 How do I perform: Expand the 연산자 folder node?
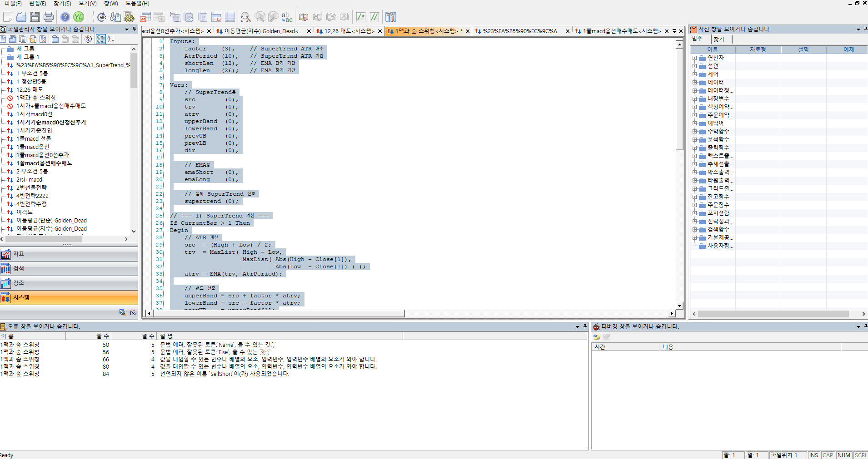pos(694,58)
